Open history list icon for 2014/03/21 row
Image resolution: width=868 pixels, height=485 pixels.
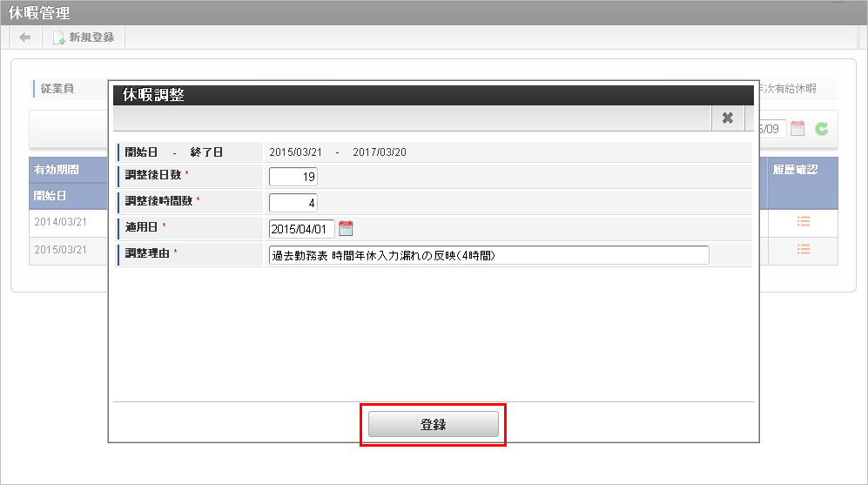[x=804, y=221]
